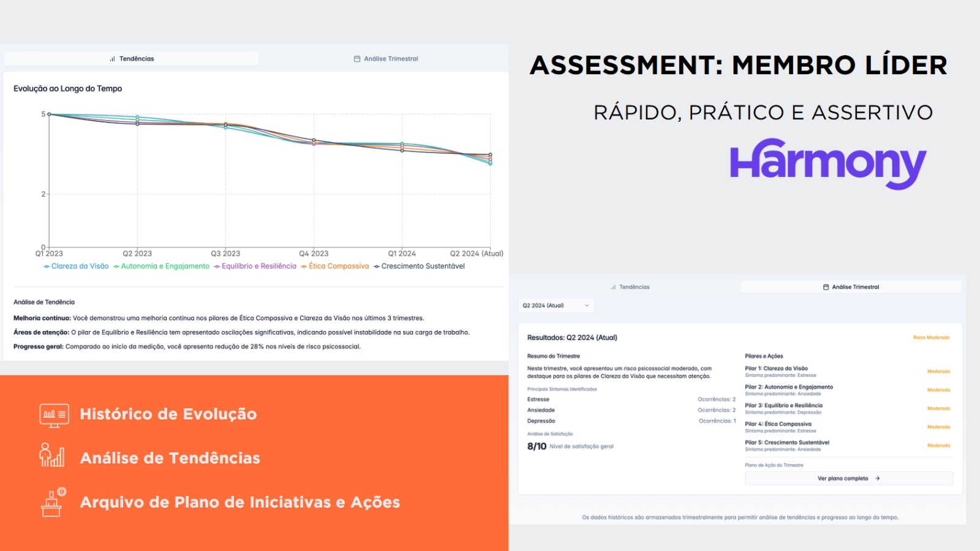Click Resultados: Q2 2024 (Atual) heading
Image resolution: width=980 pixels, height=551 pixels.
[x=572, y=337]
